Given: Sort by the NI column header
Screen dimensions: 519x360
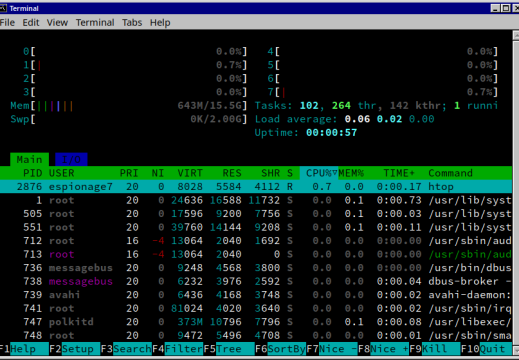Looking at the screenshot, I should [x=158, y=173].
